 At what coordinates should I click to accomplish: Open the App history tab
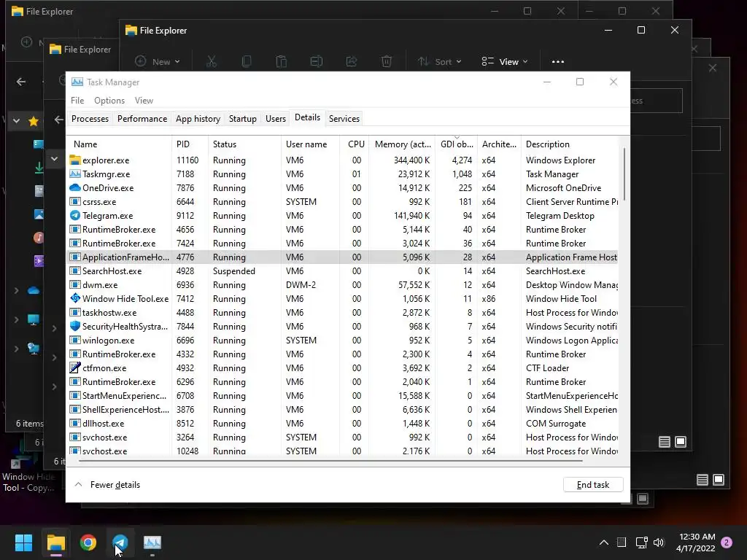[198, 119]
